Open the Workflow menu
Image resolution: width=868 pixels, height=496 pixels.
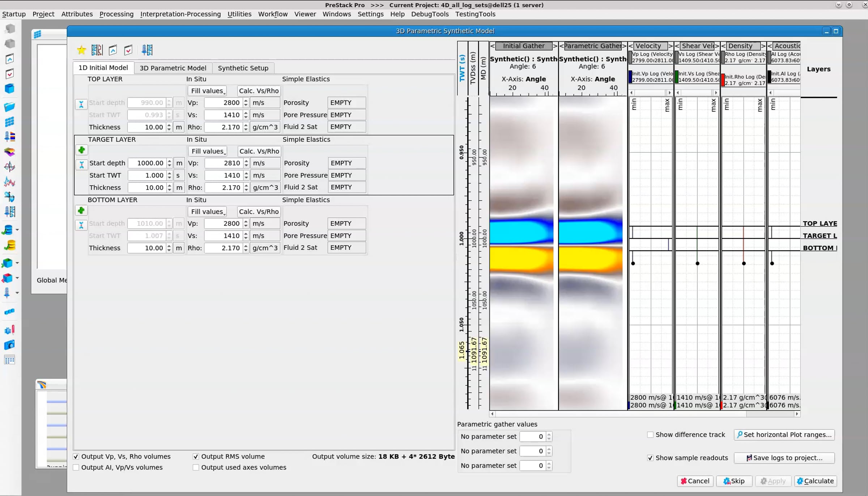pyautogui.click(x=273, y=14)
